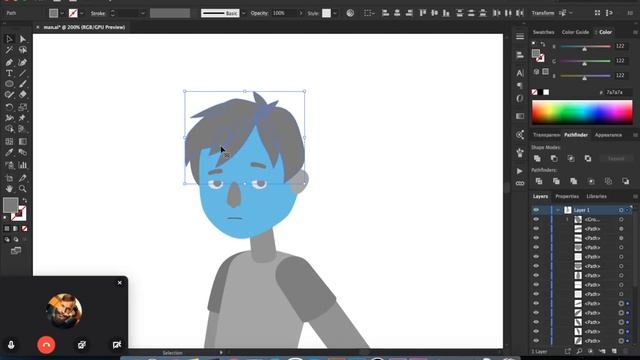Select the Magic Wand tool

click(9, 50)
